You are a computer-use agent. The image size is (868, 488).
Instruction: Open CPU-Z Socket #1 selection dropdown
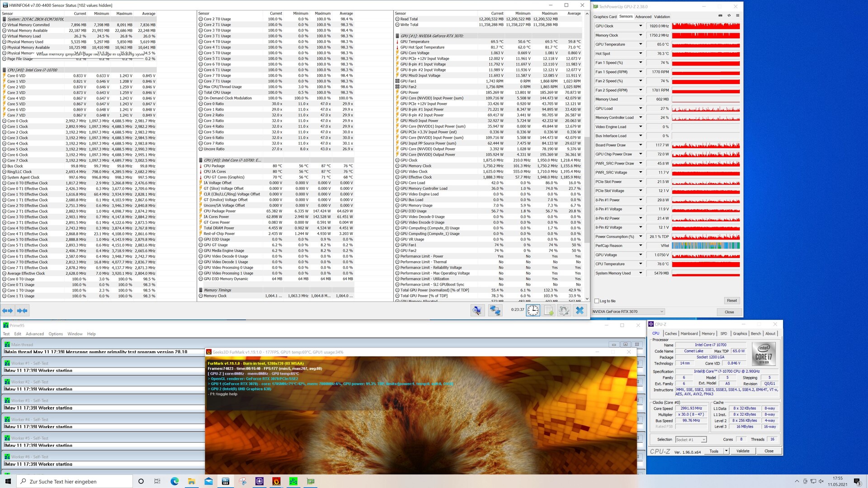(x=690, y=440)
